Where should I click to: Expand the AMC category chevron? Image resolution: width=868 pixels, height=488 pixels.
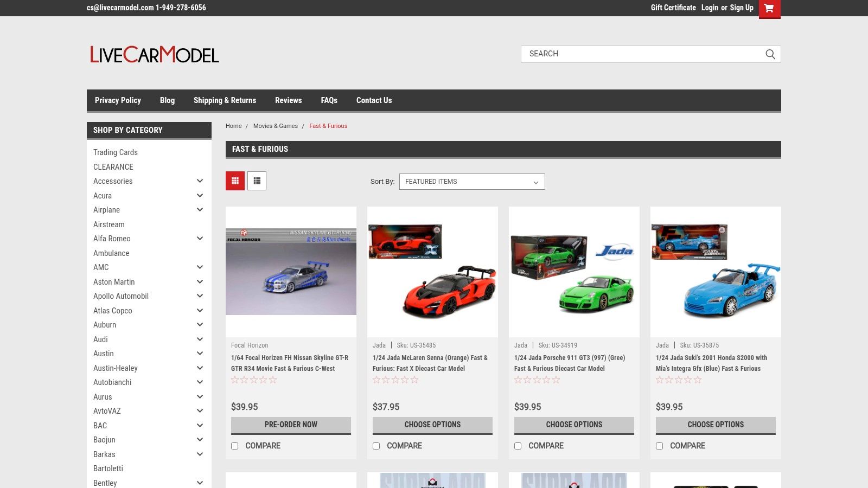pyautogui.click(x=200, y=267)
